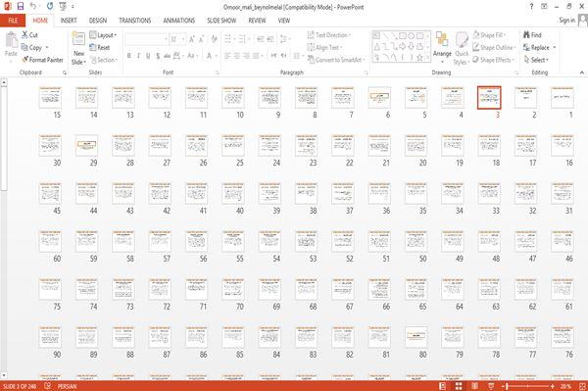Switch to Normal view in status bar

click(x=443, y=386)
